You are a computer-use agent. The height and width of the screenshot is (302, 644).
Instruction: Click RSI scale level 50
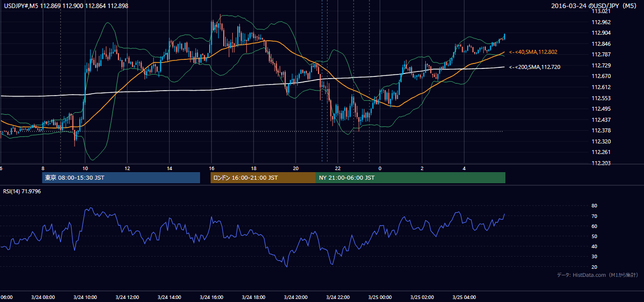[594, 236]
